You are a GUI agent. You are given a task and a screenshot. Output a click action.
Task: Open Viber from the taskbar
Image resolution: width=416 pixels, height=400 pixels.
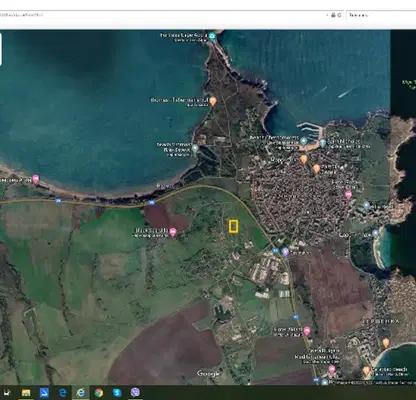tap(135, 393)
